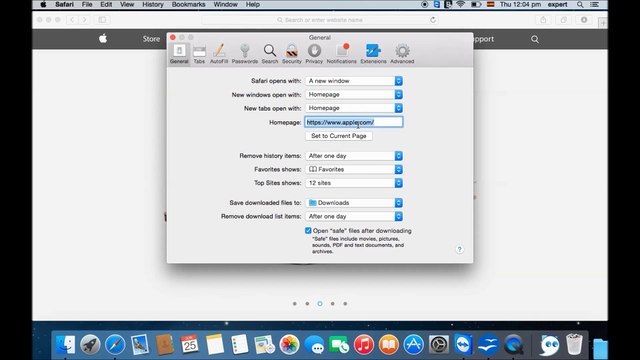This screenshot has height=360, width=640.
Task: Open Safari compass icon in Dock
Action: point(115,344)
